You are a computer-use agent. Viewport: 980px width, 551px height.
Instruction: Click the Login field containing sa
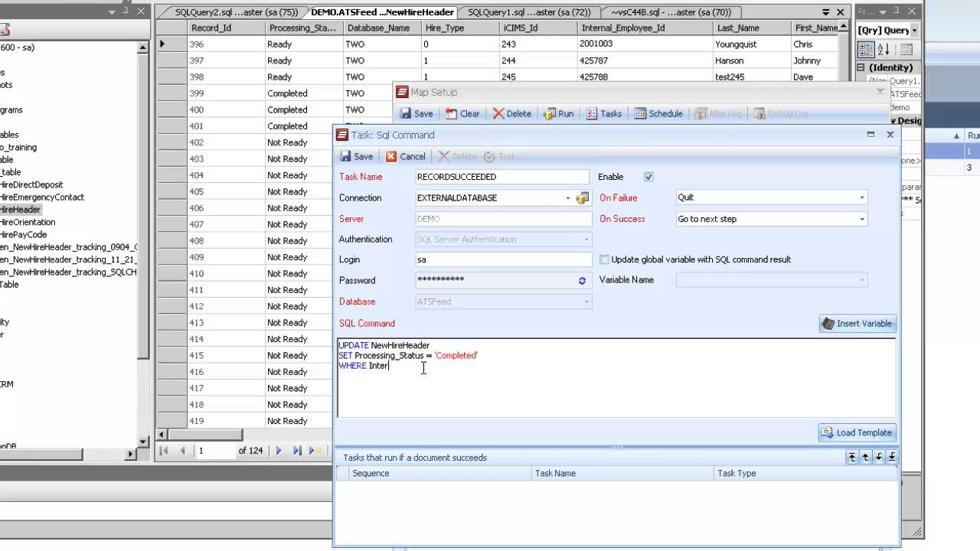tap(503, 259)
